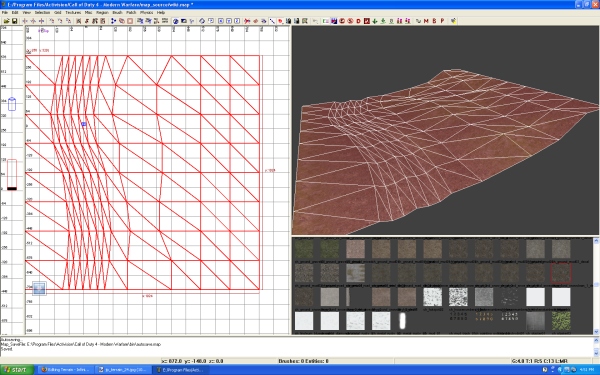Click the last yellow toolbar icon
Viewport: 600px width, 375px height.
(453, 21)
